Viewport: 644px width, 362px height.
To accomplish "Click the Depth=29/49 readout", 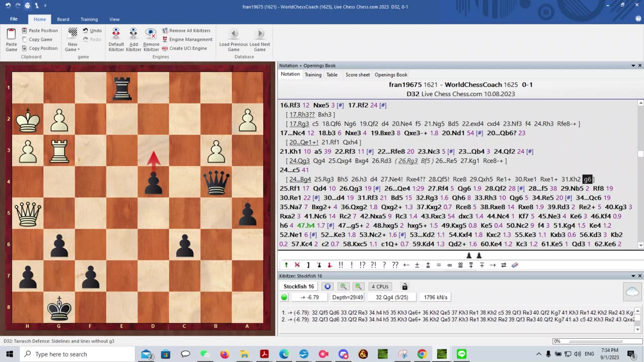I will [348, 297].
